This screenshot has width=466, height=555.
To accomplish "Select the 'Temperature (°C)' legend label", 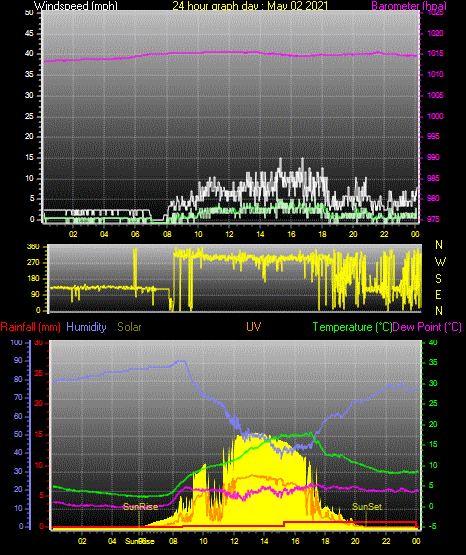I will tap(352, 327).
